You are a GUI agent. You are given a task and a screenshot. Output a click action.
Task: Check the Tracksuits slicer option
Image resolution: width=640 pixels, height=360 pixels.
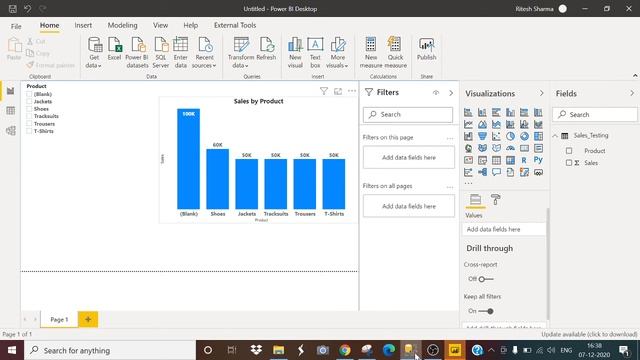(29, 116)
